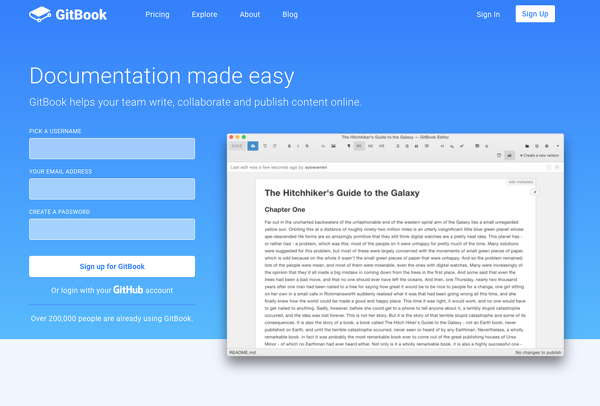The image size is (600, 406).
Task: Insert an image using the editor toolbar
Action: click(x=333, y=146)
